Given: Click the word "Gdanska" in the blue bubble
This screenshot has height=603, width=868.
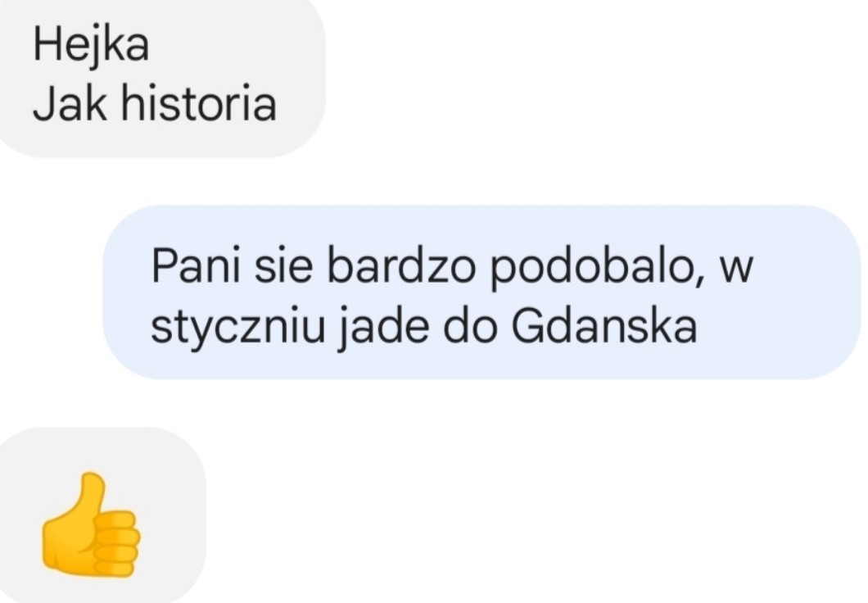Looking at the screenshot, I should (604, 324).
